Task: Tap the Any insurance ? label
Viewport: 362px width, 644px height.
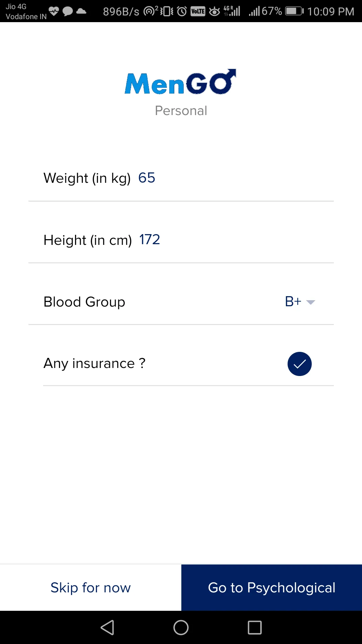Action: tap(95, 364)
